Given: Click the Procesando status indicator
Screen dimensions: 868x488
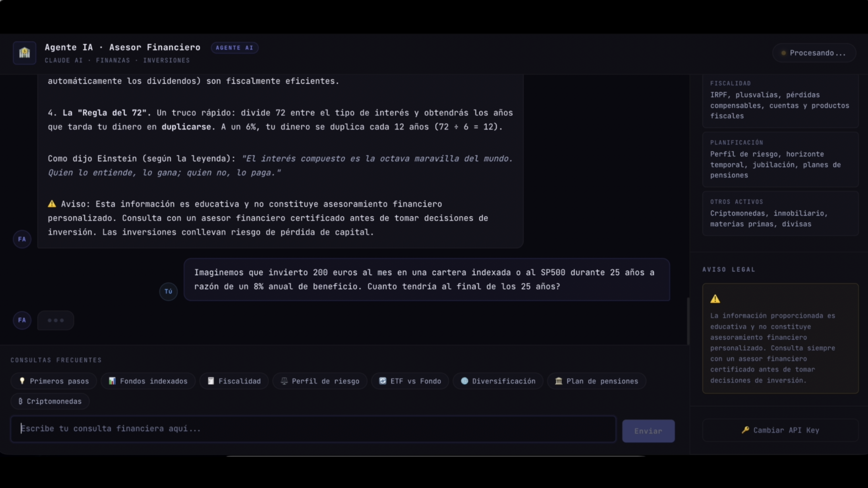Looking at the screenshot, I should coord(814,53).
